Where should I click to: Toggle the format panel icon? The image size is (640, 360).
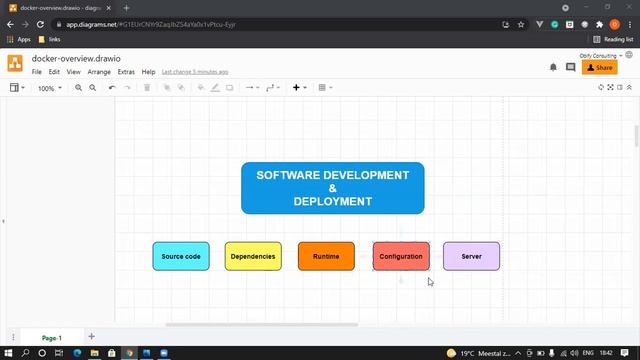click(620, 87)
